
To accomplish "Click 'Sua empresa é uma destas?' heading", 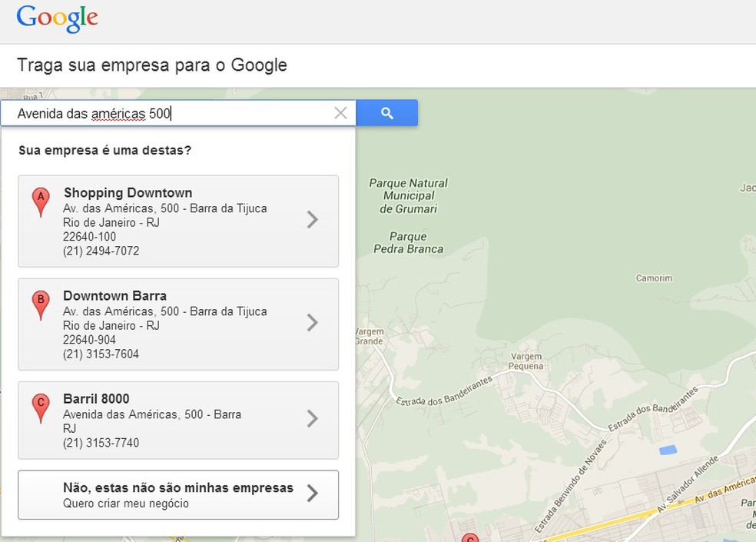I will point(104,150).
